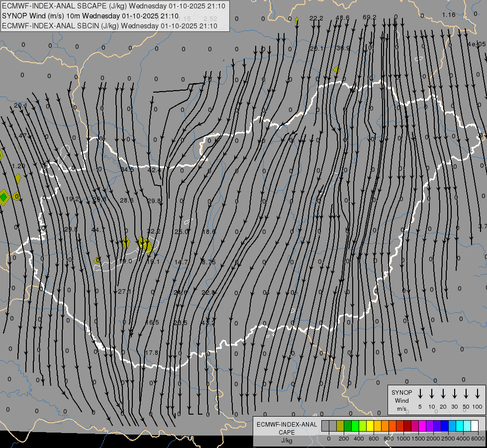Click the 10 m/s arrow in wind legend
The width and height of the screenshot is (487, 448).
[431, 394]
